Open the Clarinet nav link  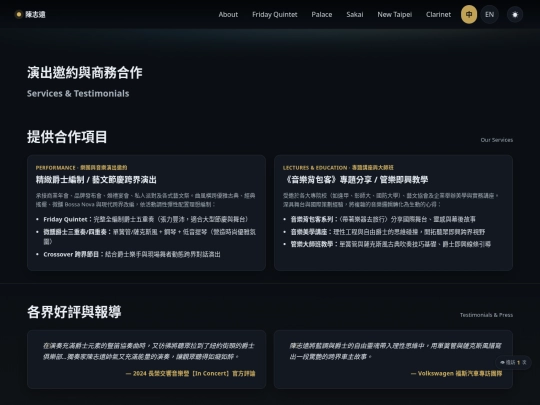438,14
